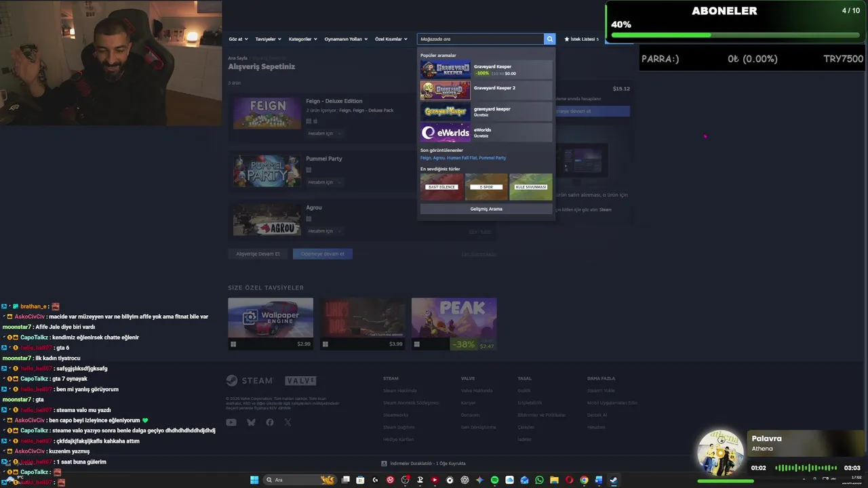Expand the Özel Kısımlar menu

391,39
